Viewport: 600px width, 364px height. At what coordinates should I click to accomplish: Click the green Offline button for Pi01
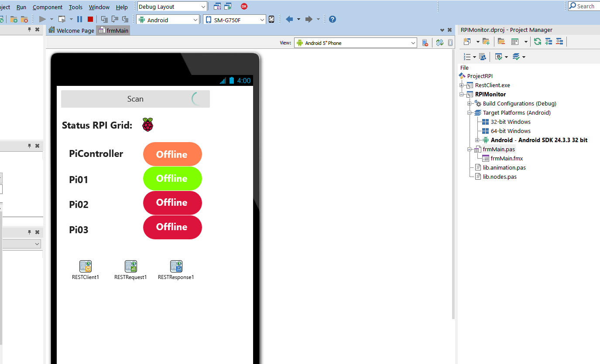[x=172, y=179]
